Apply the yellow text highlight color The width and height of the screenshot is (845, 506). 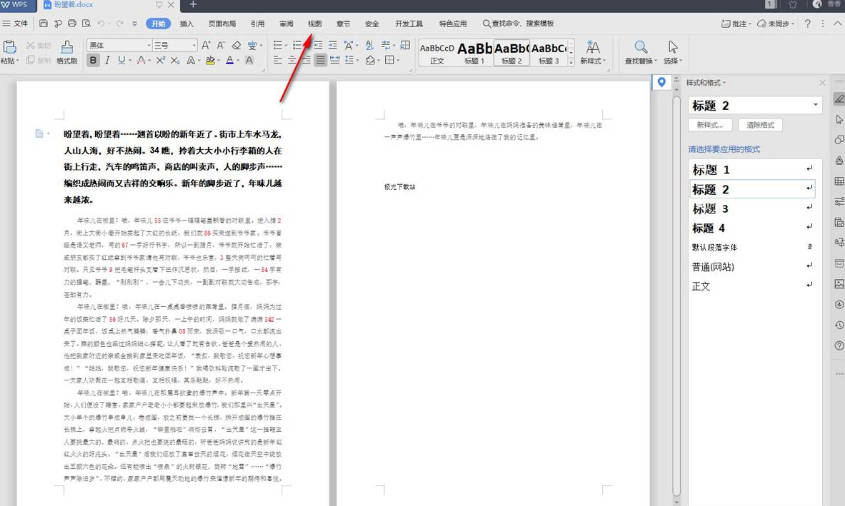(x=210, y=60)
